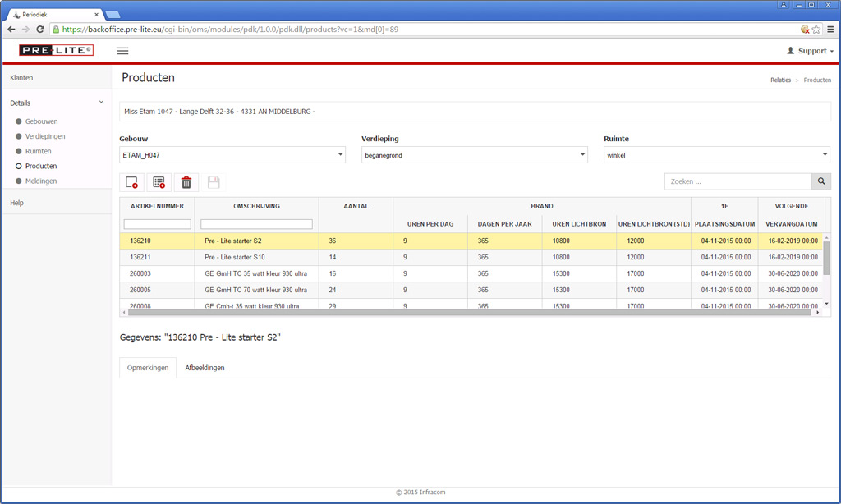
Task: Open the browser settings menu icon
Action: click(830, 30)
